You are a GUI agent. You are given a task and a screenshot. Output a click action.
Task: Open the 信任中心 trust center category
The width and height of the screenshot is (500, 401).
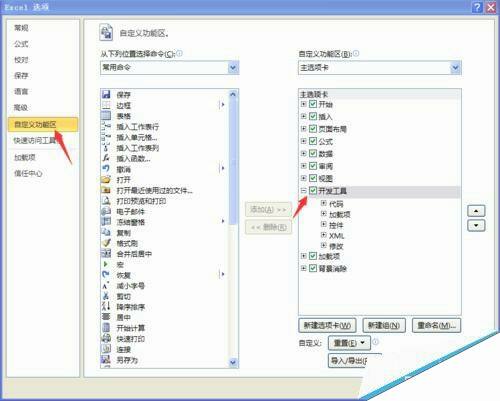(28, 173)
